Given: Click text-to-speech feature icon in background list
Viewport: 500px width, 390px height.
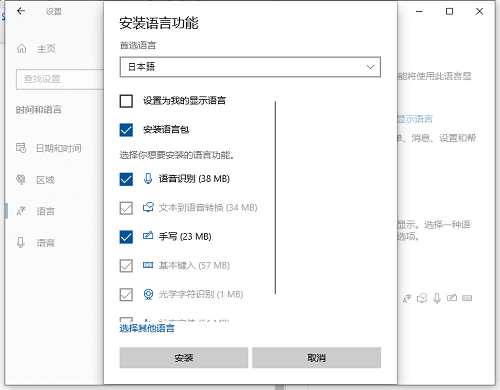Looking at the screenshot, I should coord(422,298).
